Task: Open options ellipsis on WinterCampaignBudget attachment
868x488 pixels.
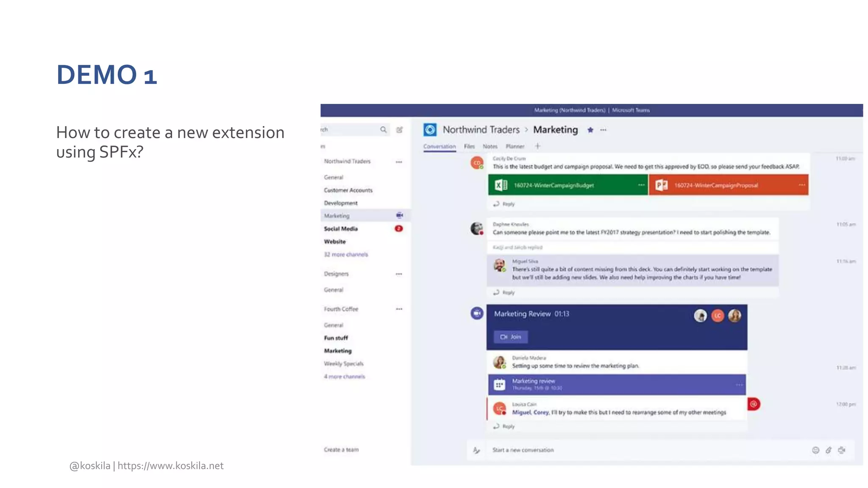Action: click(641, 185)
